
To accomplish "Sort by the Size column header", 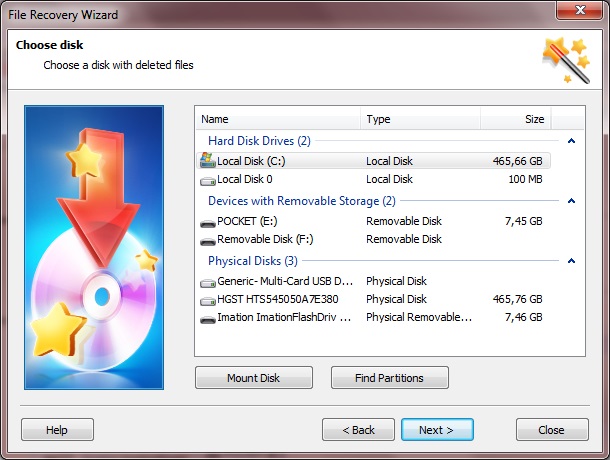I will point(515,119).
